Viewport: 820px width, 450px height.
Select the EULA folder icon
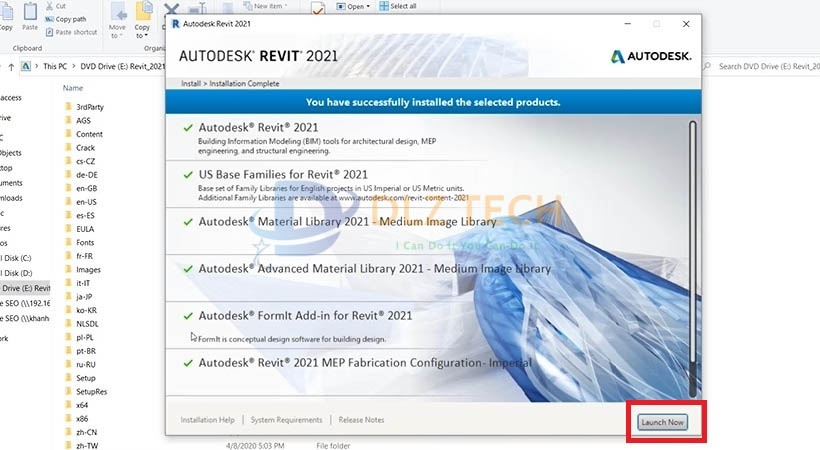point(68,229)
